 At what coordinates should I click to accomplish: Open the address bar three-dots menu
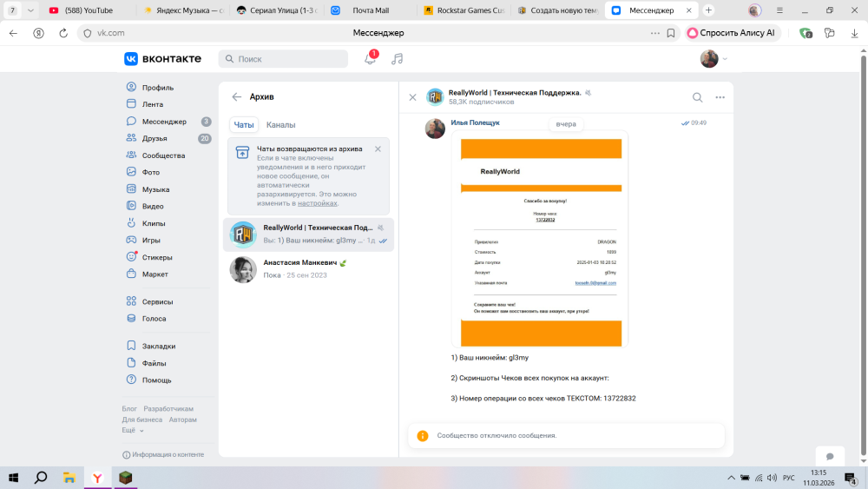tap(654, 33)
